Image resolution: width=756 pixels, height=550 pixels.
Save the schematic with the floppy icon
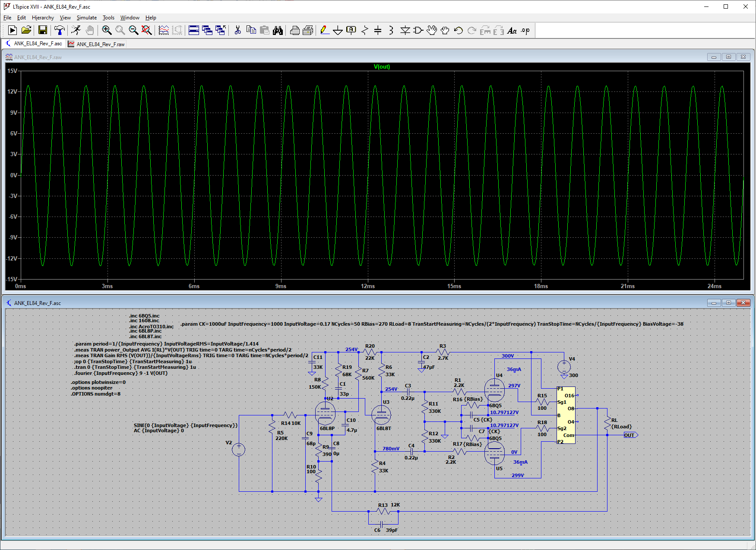click(42, 30)
